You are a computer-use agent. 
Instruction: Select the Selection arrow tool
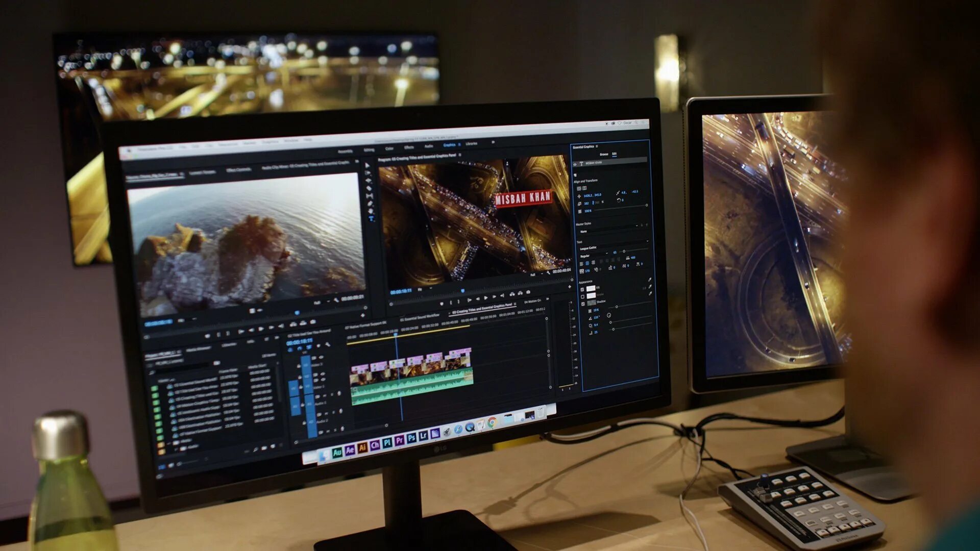coord(367,165)
